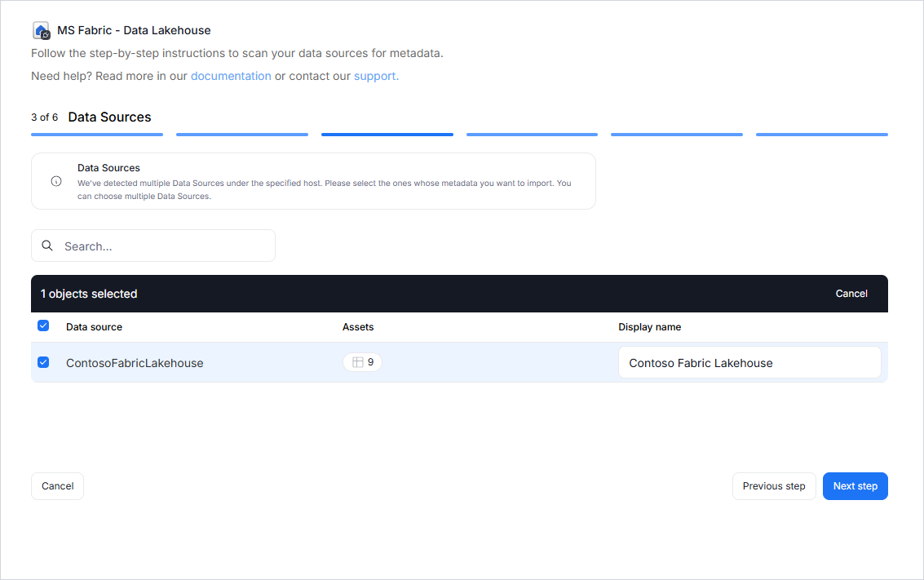
Task: Click the Assets column header
Action: 358,327
